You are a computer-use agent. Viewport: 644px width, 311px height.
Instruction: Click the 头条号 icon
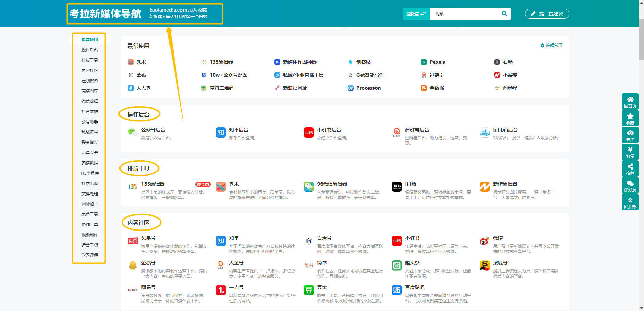pyautogui.click(x=133, y=241)
